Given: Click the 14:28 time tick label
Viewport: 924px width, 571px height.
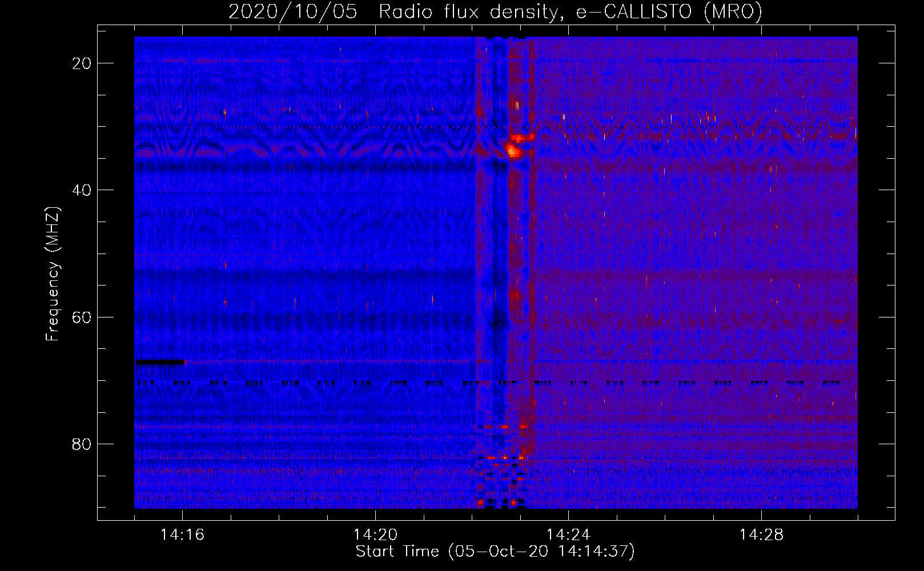Looking at the screenshot, I should [x=762, y=534].
